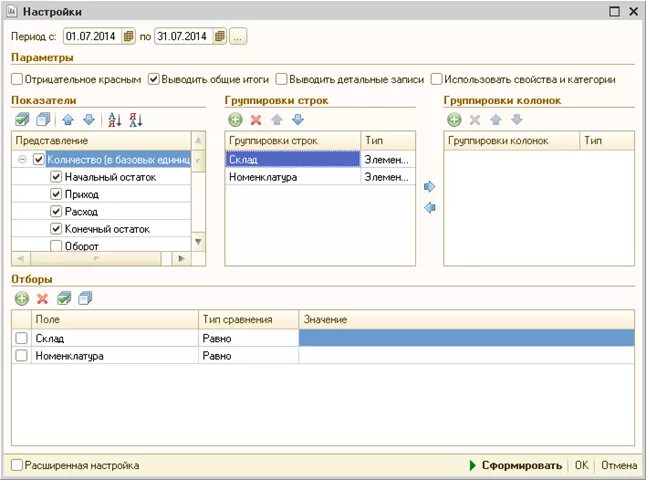Move column grouping up
The height and width of the screenshot is (480, 646).
click(496, 120)
